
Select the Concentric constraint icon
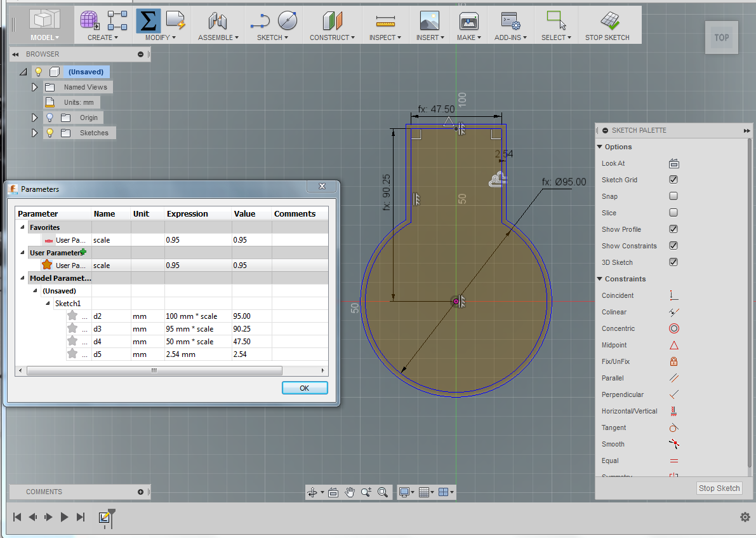673,328
